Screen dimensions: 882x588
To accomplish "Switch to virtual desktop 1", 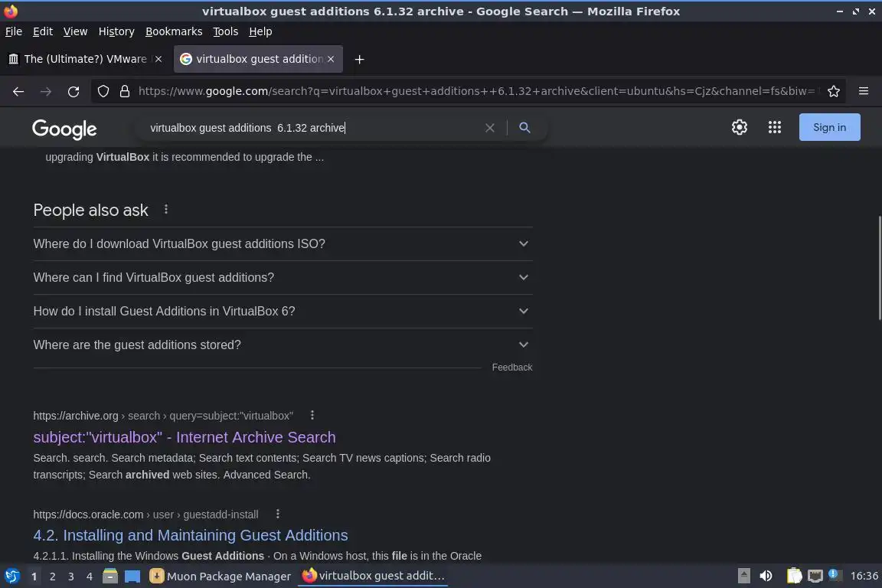I will (x=34, y=577).
